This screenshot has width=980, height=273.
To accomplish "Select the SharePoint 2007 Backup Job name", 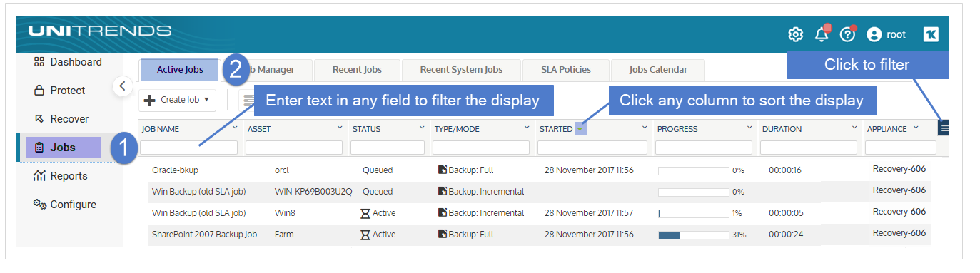I will coord(204,235).
